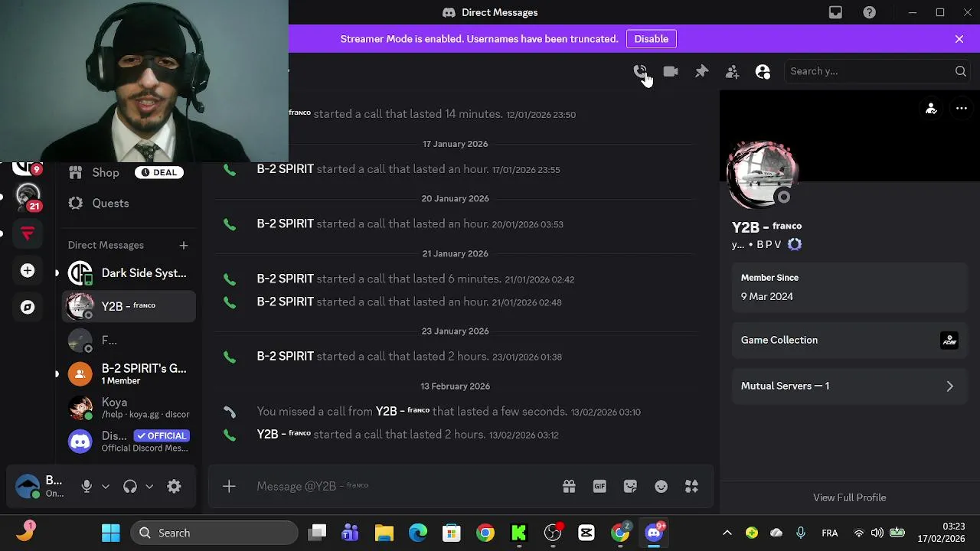The height and width of the screenshot is (551, 980).
Task: Expand Mutual Servers — 1
Action: [850, 386]
